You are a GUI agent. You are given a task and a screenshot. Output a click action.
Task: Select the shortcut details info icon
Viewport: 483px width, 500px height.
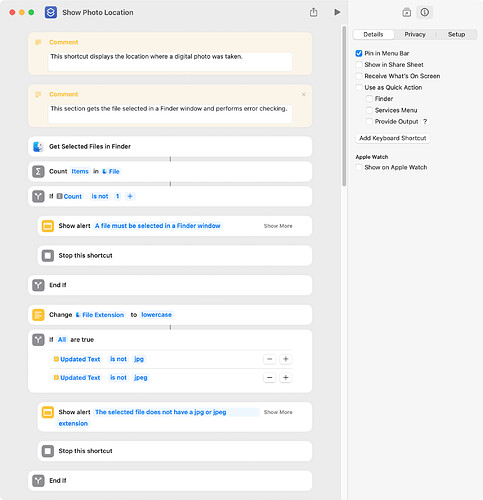pyautogui.click(x=424, y=13)
